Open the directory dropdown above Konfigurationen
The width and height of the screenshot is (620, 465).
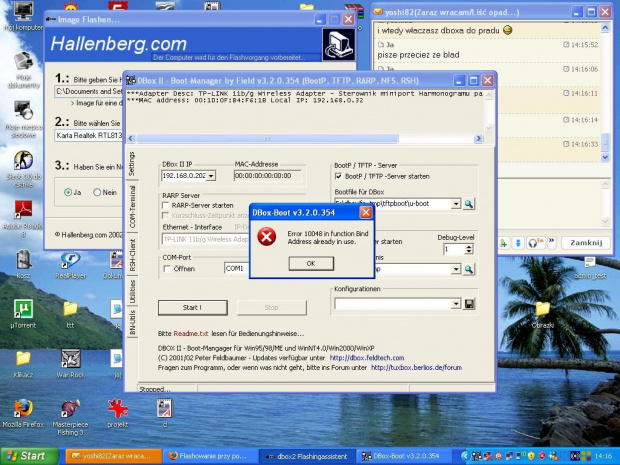point(456,269)
